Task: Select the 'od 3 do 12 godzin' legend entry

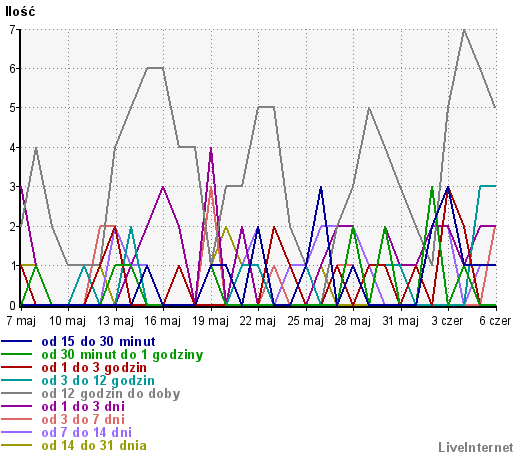Action: (98, 381)
